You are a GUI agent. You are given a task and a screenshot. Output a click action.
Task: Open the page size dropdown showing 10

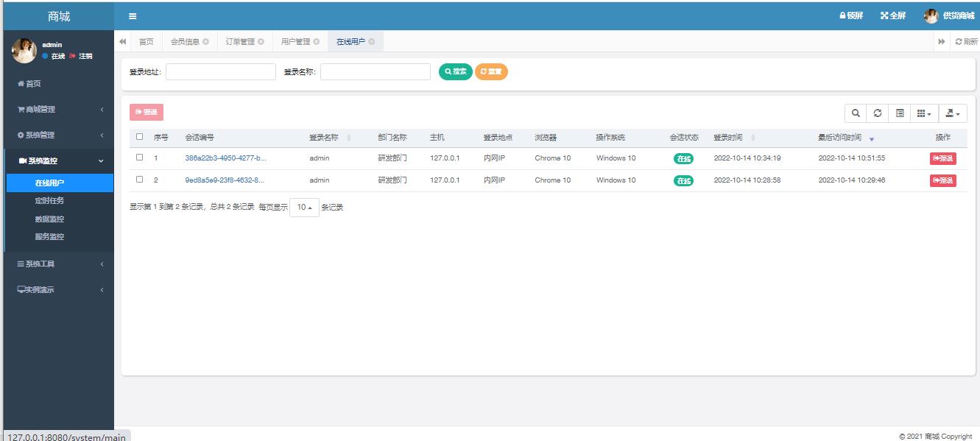(304, 208)
